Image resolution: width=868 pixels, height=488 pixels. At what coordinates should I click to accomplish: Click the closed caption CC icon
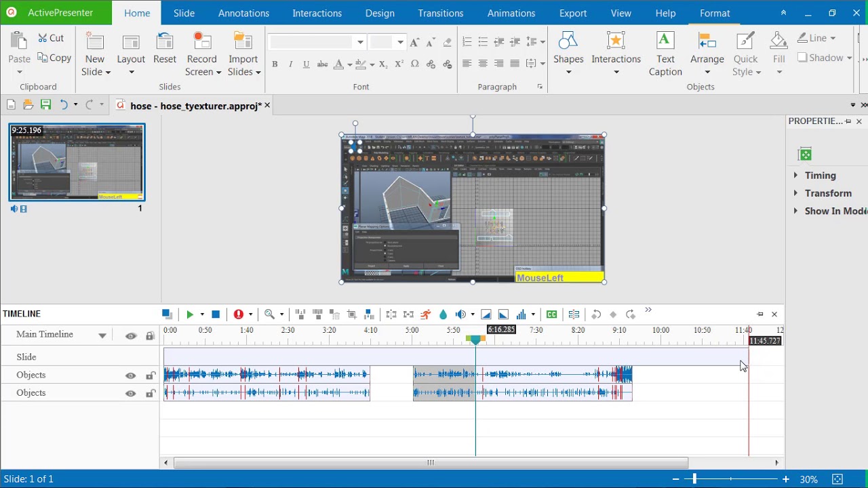point(552,314)
